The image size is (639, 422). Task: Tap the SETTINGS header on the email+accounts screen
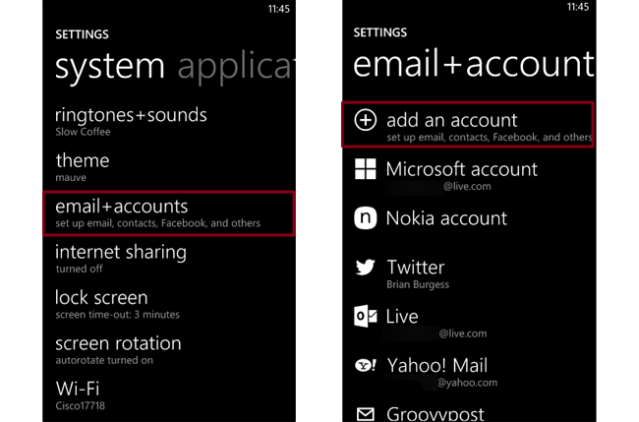[x=380, y=33]
